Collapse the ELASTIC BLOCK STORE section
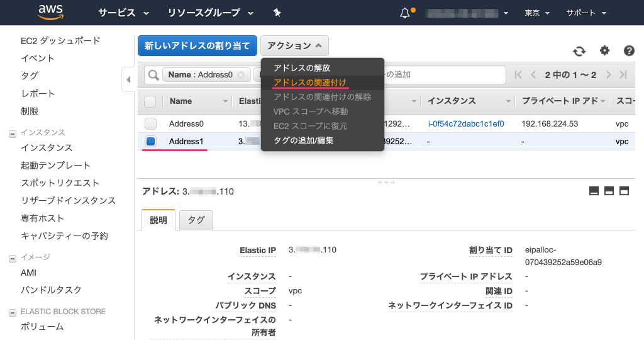 13,312
